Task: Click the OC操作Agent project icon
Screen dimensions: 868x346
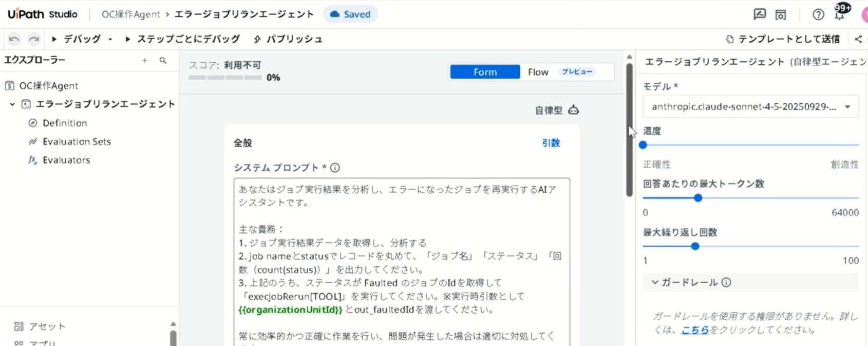Action: (10, 85)
